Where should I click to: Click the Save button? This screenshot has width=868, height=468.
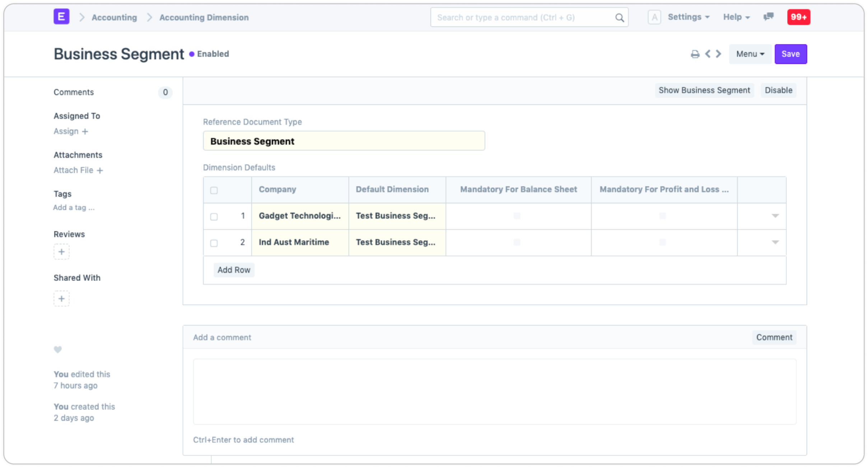pyautogui.click(x=790, y=54)
